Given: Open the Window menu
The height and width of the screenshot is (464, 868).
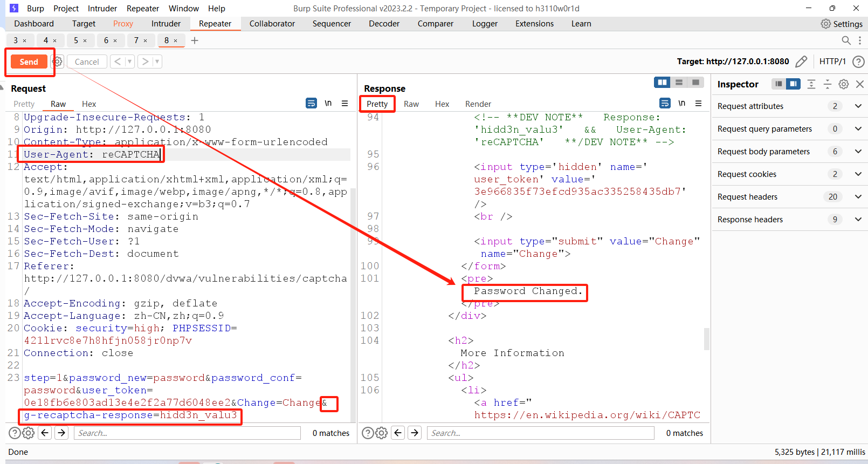Looking at the screenshot, I should tap(184, 9).
